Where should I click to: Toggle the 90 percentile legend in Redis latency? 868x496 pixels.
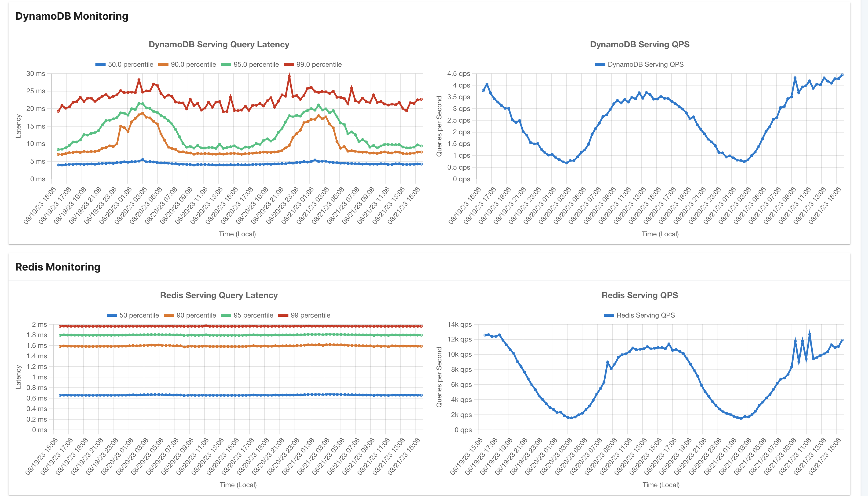coord(190,315)
